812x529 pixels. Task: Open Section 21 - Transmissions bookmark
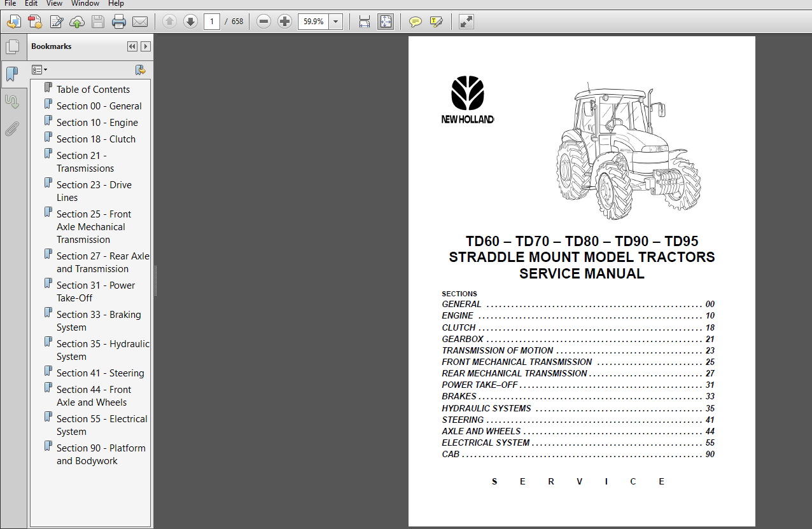(85, 162)
